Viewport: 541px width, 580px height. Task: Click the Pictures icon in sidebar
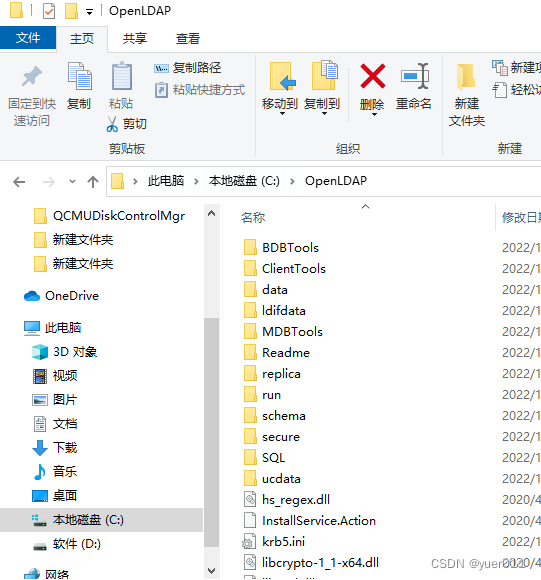pyautogui.click(x=40, y=400)
